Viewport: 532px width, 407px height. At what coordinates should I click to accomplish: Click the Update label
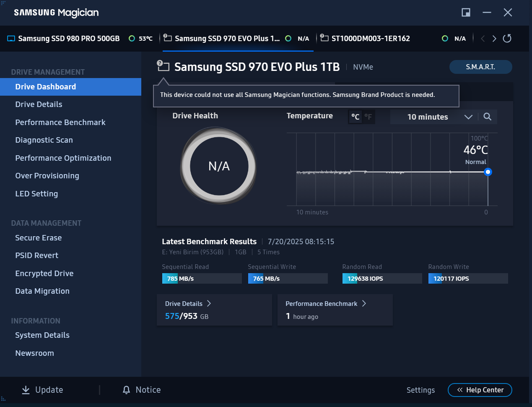click(49, 390)
